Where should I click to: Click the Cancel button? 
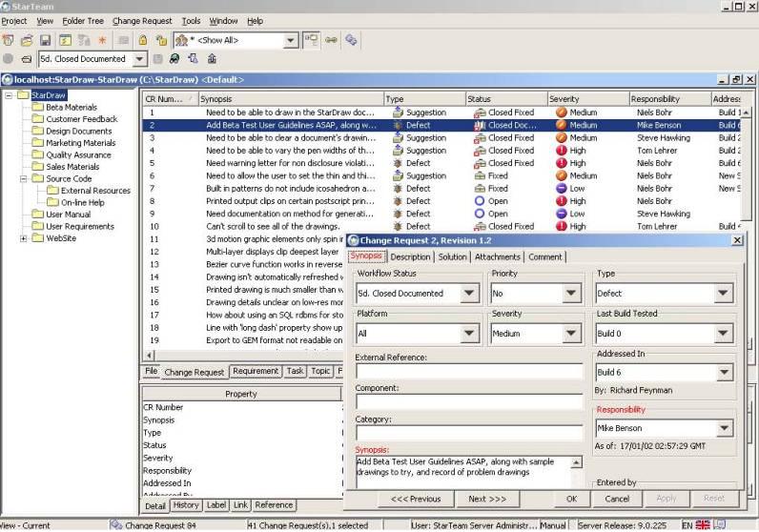[x=617, y=499]
